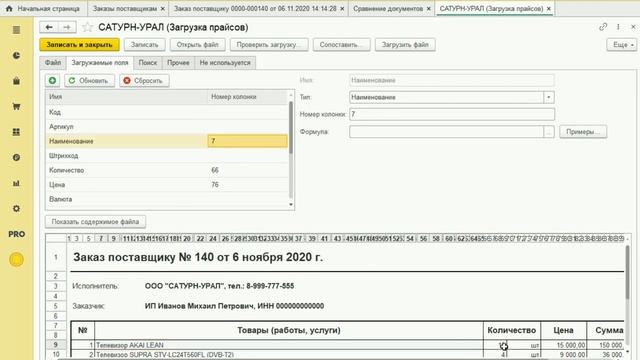Add a new field with green plus
Image resolution: width=640 pixels, height=360 pixels.
tap(53, 80)
